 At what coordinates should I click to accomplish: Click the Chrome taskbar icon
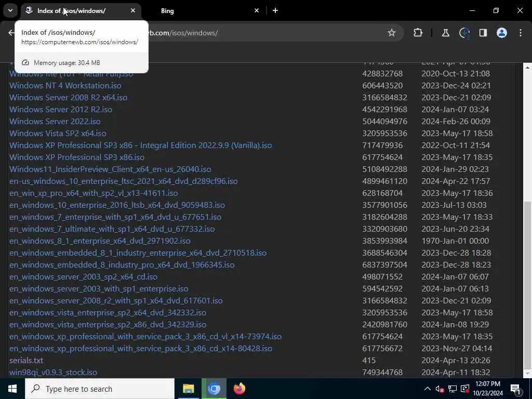click(214, 389)
